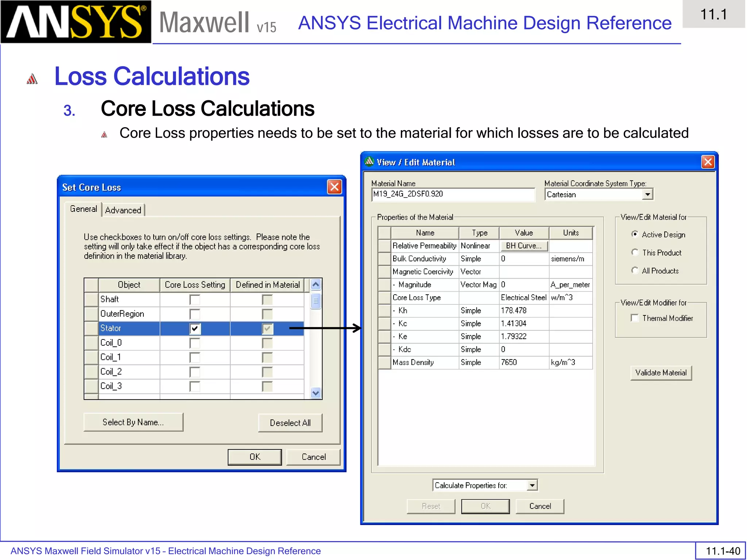The width and height of the screenshot is (747, 560).
Task: Check Core Loss Setting for Coil_0
Action: (x=195, y=343)
